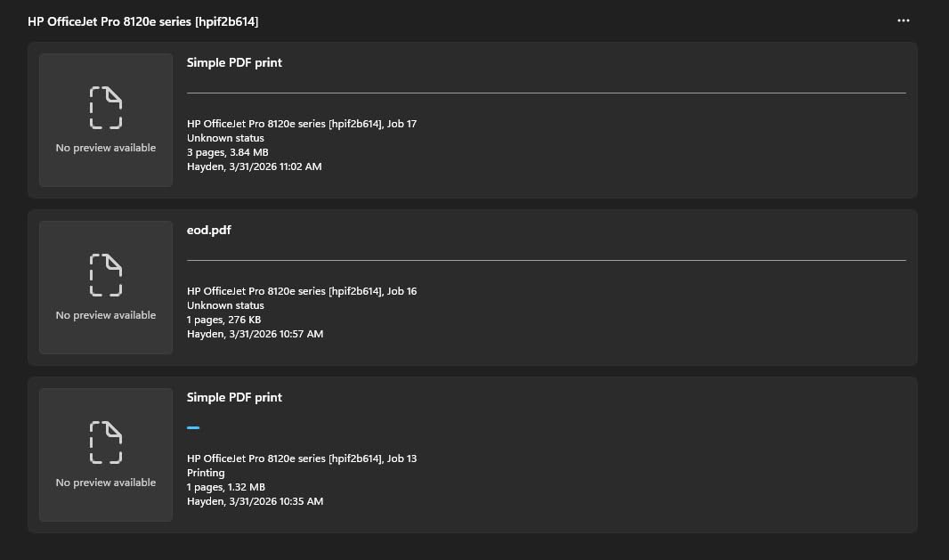
Task: Click the dashed document icon for eod.pdf
Action: [106, 275]
